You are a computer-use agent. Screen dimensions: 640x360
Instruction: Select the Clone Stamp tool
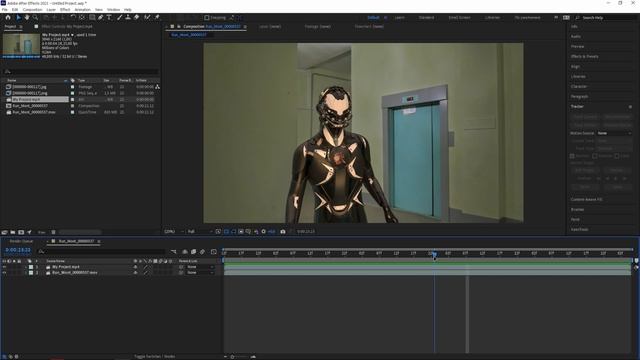(128, 18)
